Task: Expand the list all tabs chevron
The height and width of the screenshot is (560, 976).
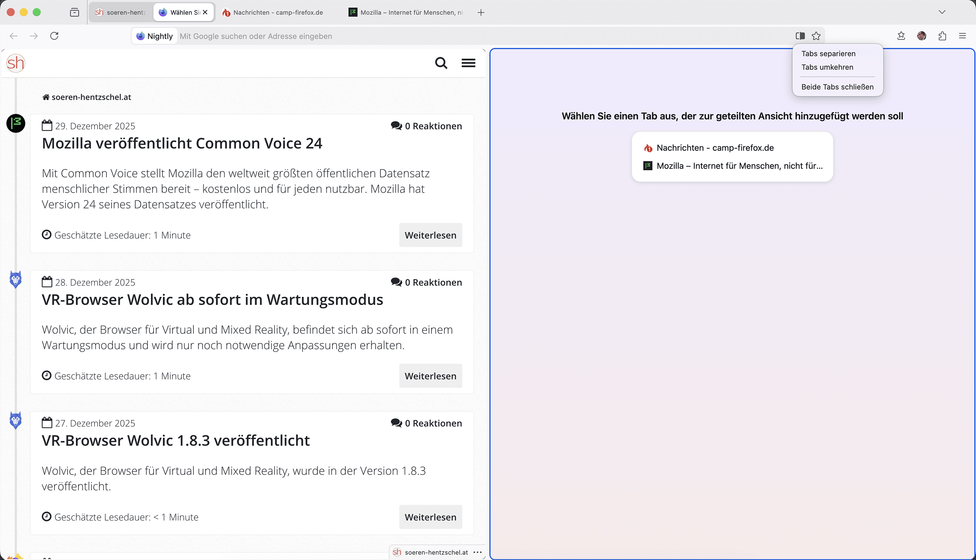Action: coord(942,12)
